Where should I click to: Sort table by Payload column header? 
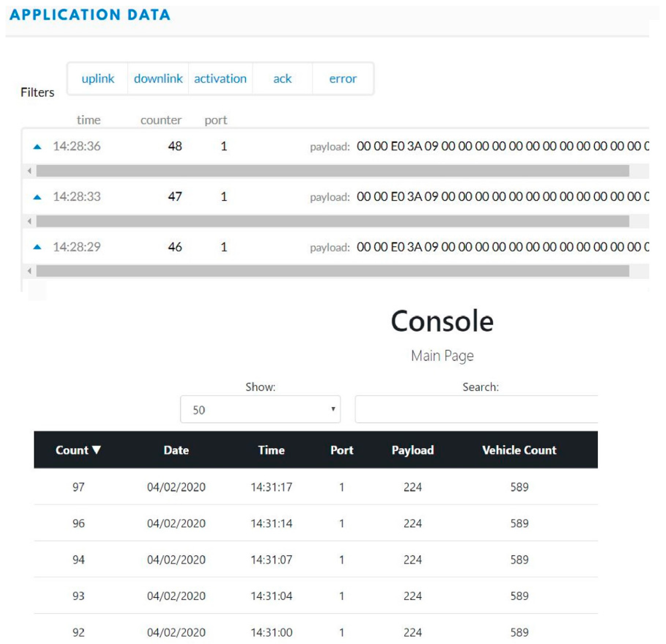[x=412, y=450]
